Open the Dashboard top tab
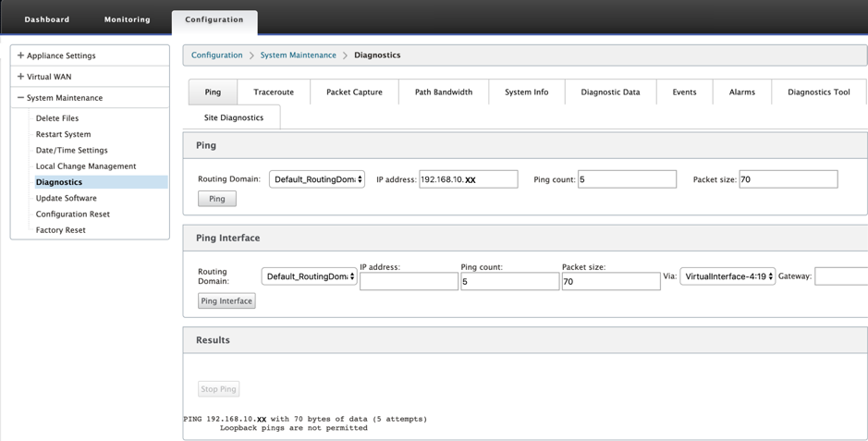Image resolution: width=868 pixels, height=441 pixels. coord(46,19)
